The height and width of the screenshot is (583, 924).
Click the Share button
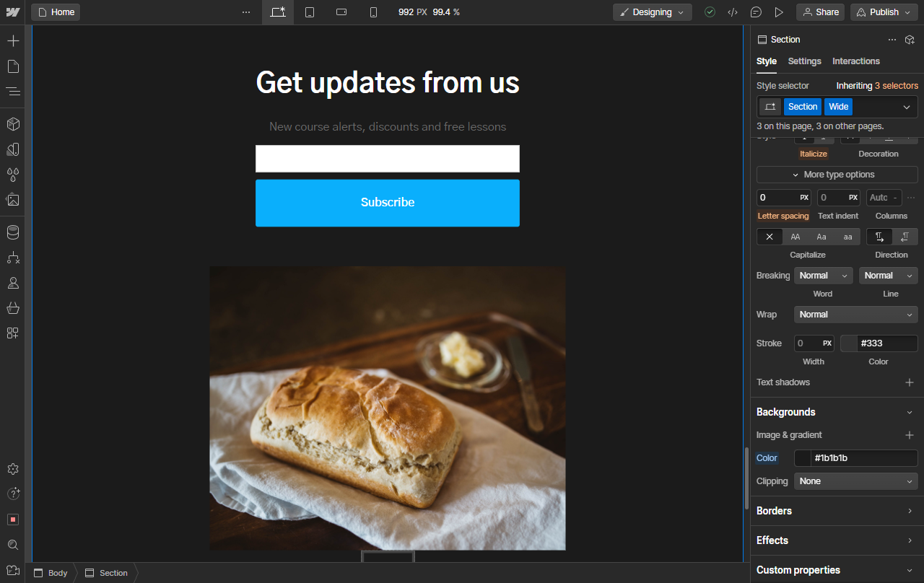[821, 12]
